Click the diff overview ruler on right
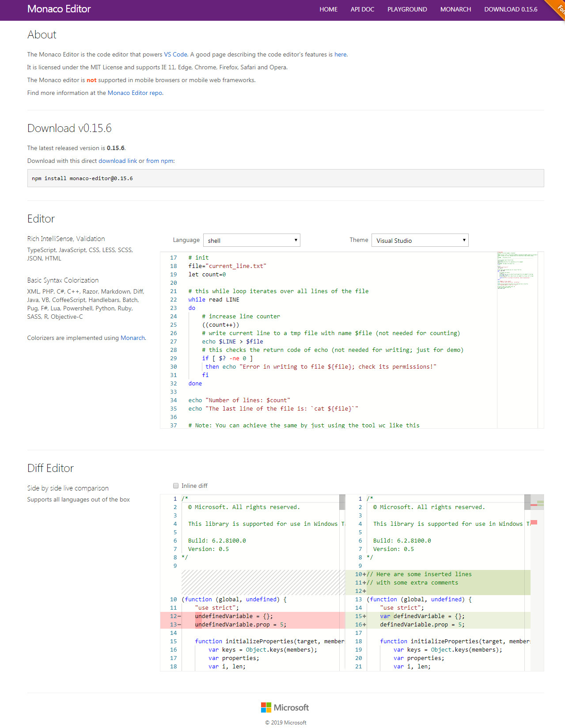The width and height of the screenshot is (565, 728). 537,583
